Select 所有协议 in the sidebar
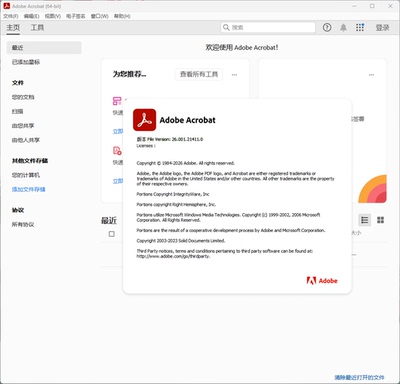Image resolution: width=400 pixels, height=384 pixels. (x=23, y=224)
